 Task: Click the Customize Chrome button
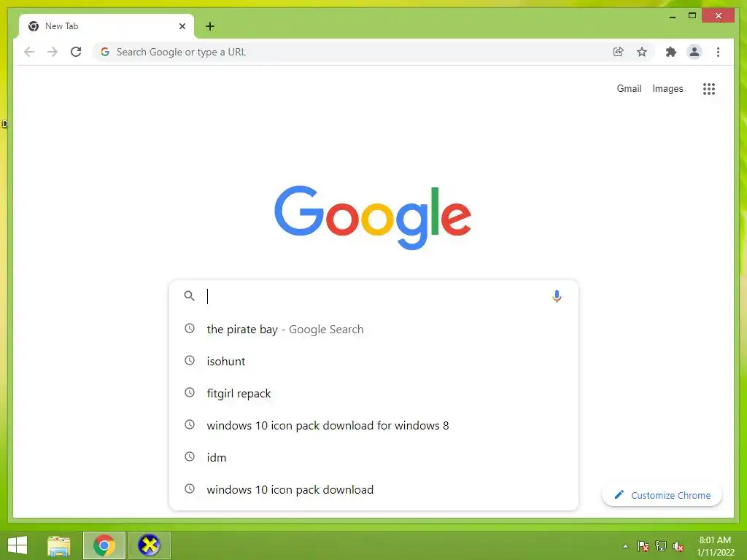(662, 495)
